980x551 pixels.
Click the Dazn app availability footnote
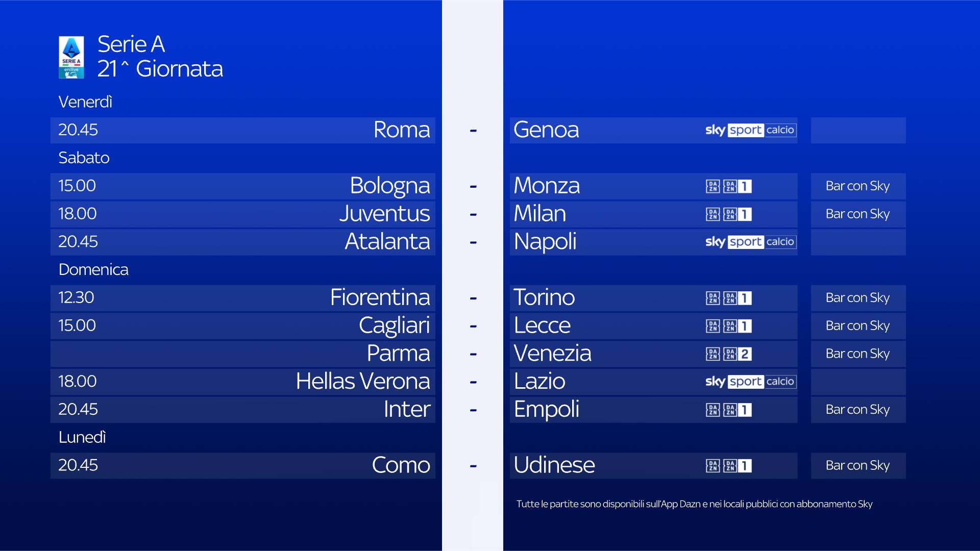(x=694, y=504)
